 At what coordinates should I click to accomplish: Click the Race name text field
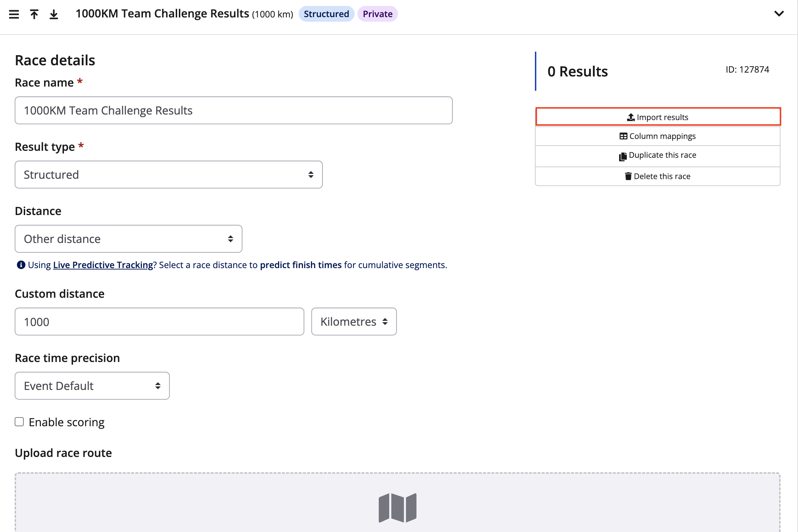233,110
